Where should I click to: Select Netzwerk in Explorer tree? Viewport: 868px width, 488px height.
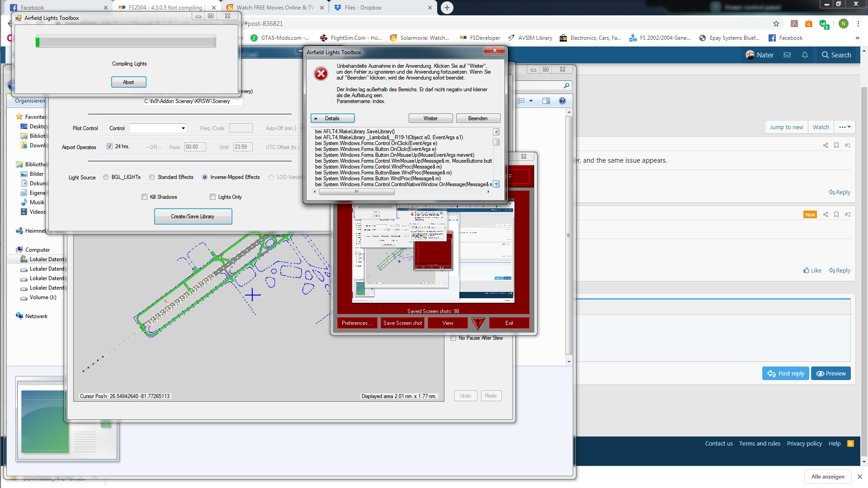click(x=36, y=316)
